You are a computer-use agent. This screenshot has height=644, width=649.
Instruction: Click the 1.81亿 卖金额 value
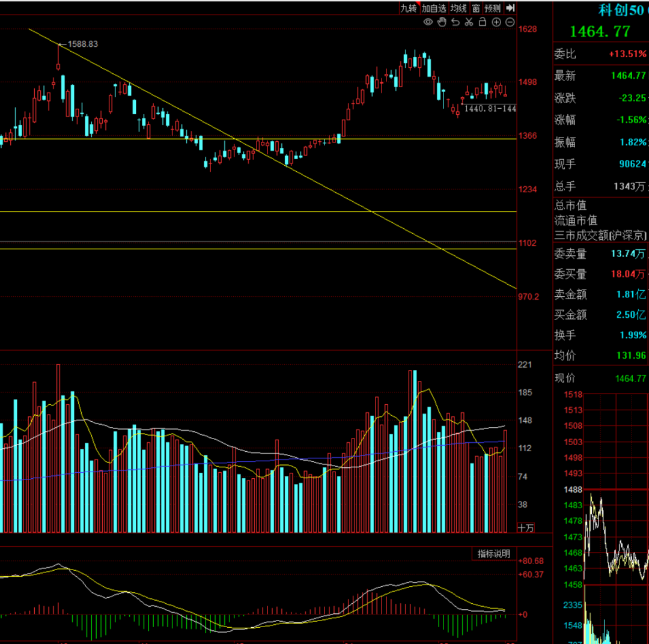point(631,294)
